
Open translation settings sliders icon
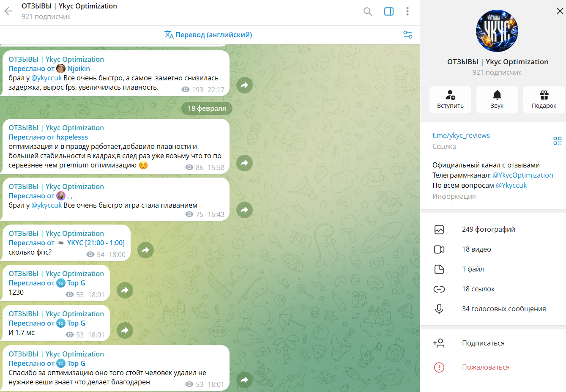point(408,35)
